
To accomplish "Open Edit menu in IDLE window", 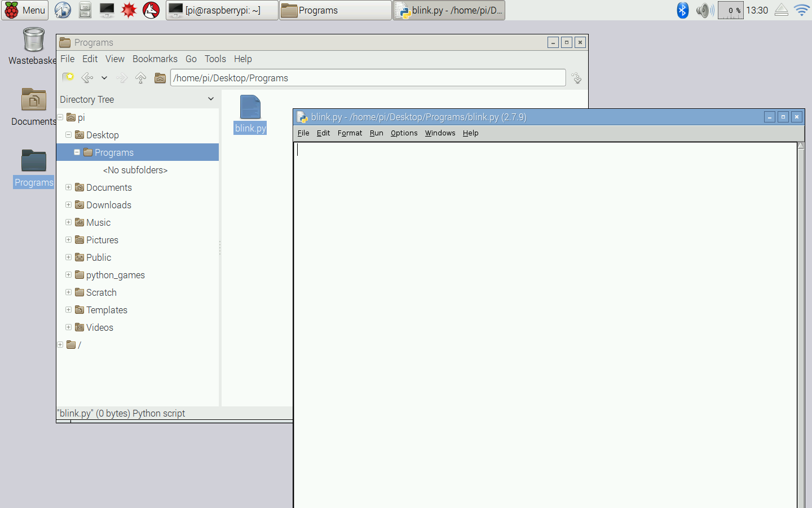I will (323, 133).
